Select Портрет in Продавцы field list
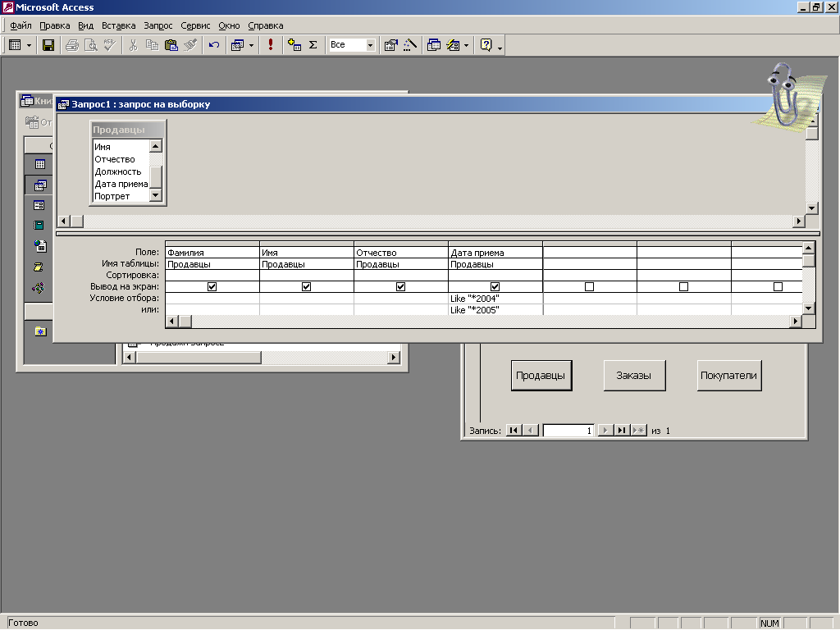The width and height of the screenshot is (840, 630). [121, 196]
